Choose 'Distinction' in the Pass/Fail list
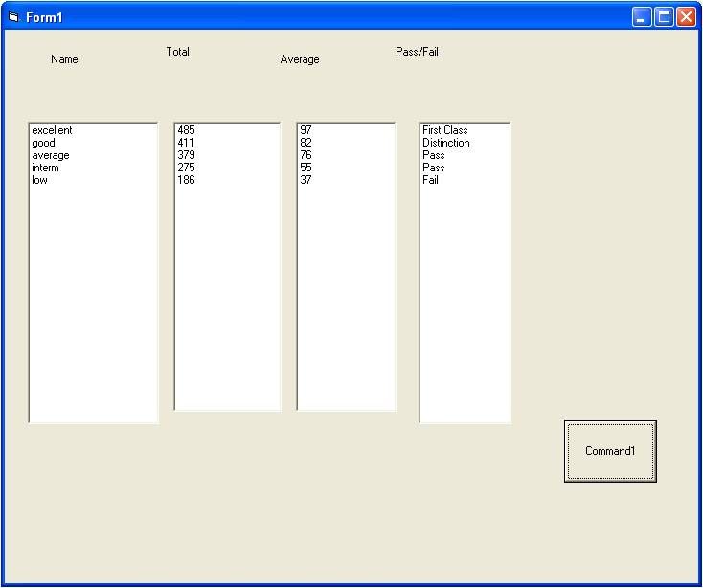This screenshot has width=703, height=588. (x=445, y=143)
